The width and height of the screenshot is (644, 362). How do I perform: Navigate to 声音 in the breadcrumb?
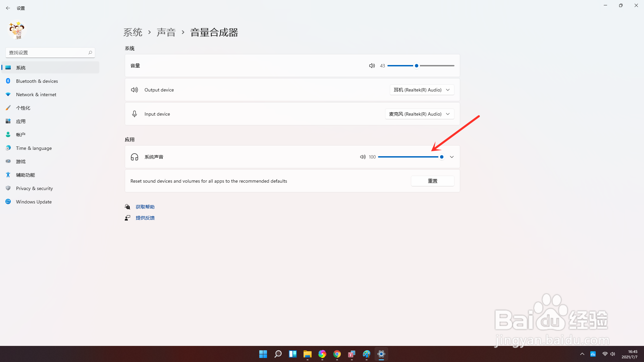tap(166, 32)
